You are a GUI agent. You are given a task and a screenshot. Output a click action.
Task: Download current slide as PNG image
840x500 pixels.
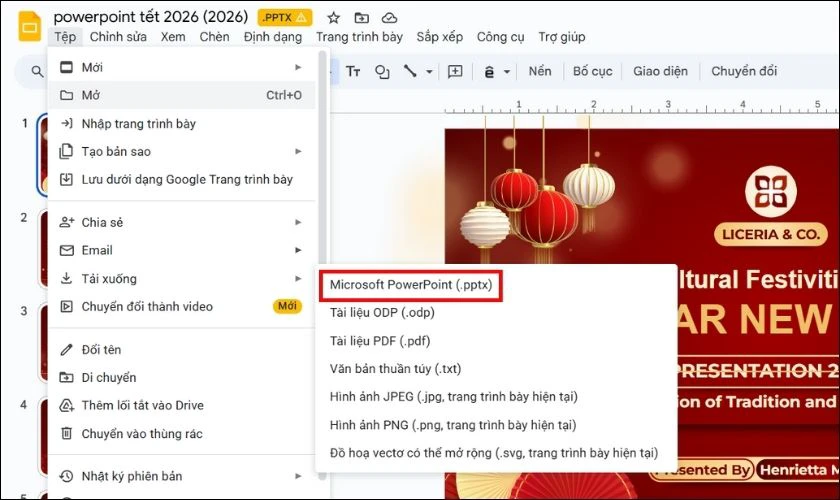(x=498, y=425)
